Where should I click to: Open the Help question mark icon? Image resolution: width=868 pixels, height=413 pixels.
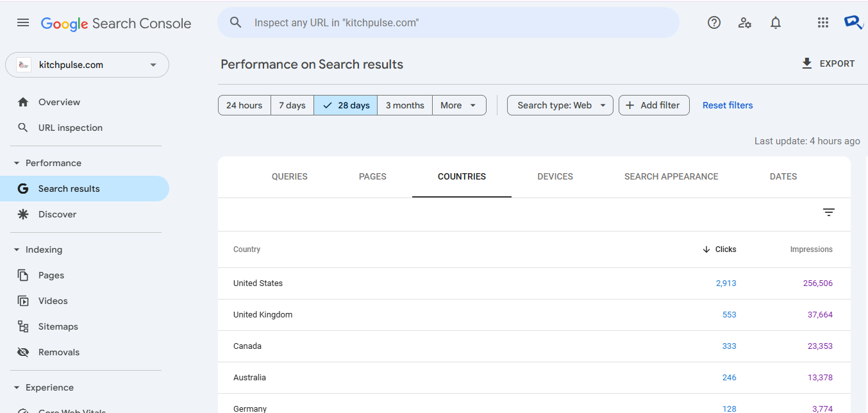point(714,23)
